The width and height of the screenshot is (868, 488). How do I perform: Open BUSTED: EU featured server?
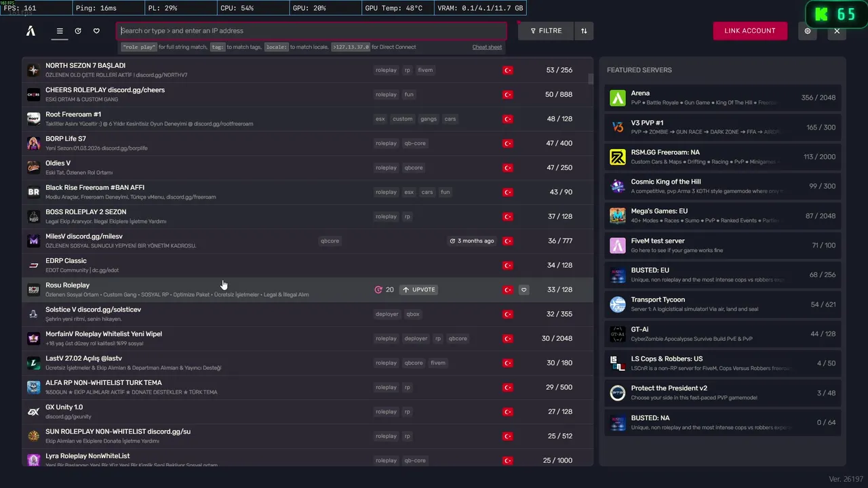723,274
